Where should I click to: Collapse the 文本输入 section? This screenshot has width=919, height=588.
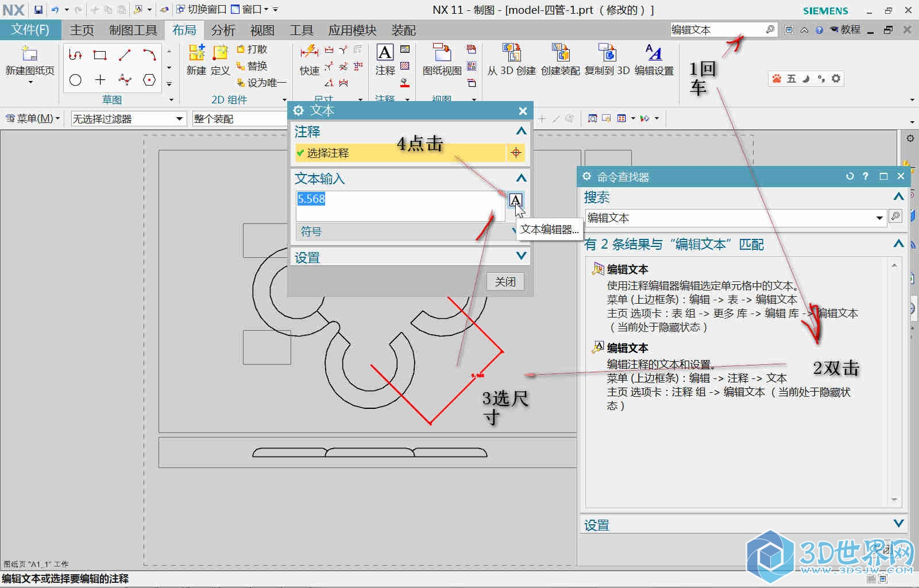[521, 178]
